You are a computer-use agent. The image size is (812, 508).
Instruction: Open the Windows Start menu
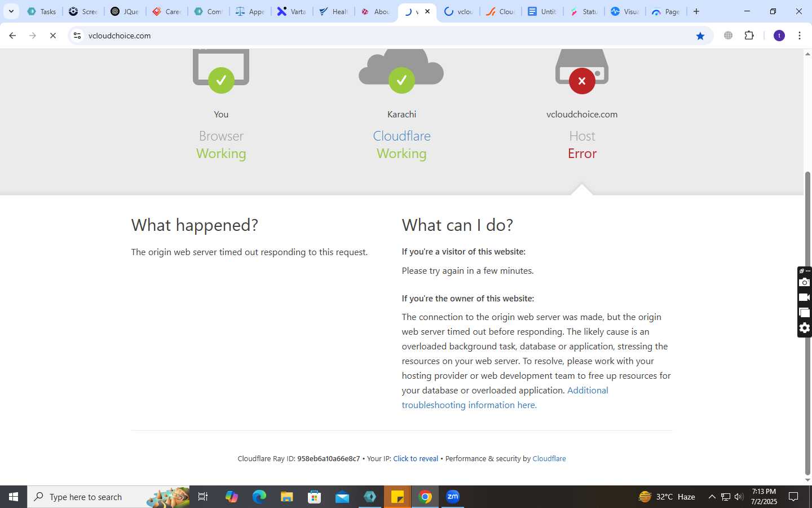(x=14, y=497)
